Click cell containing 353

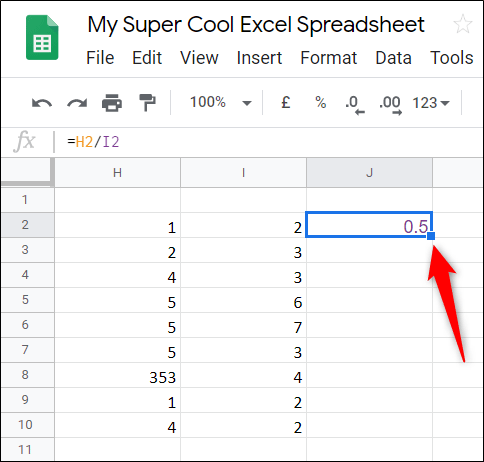[117, 375]
